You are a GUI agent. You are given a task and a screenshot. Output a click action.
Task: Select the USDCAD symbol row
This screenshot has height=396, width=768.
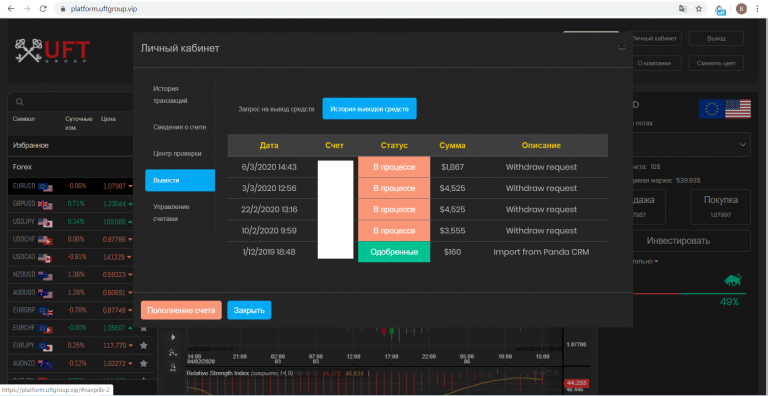tap(71, 257)
